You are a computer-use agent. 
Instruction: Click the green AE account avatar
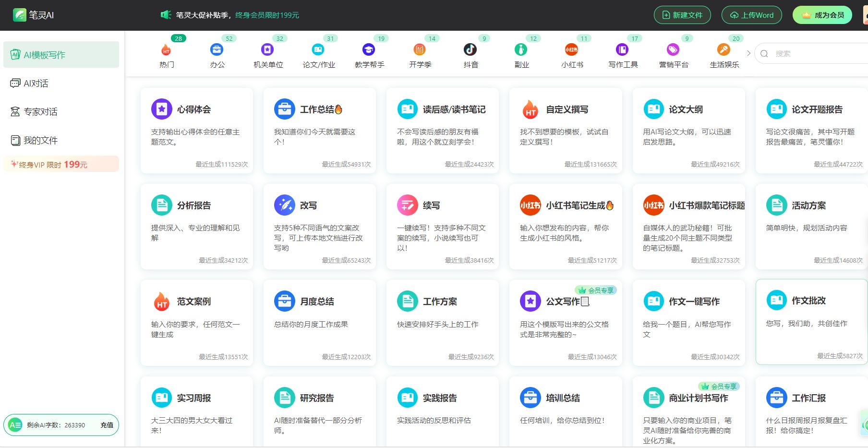point(15,425)
